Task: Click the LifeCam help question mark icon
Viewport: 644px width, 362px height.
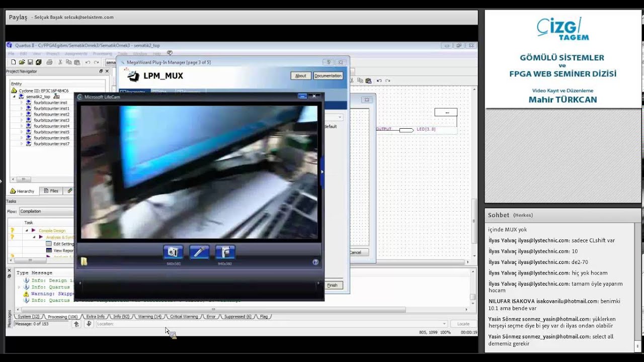Action: point(315,262)
